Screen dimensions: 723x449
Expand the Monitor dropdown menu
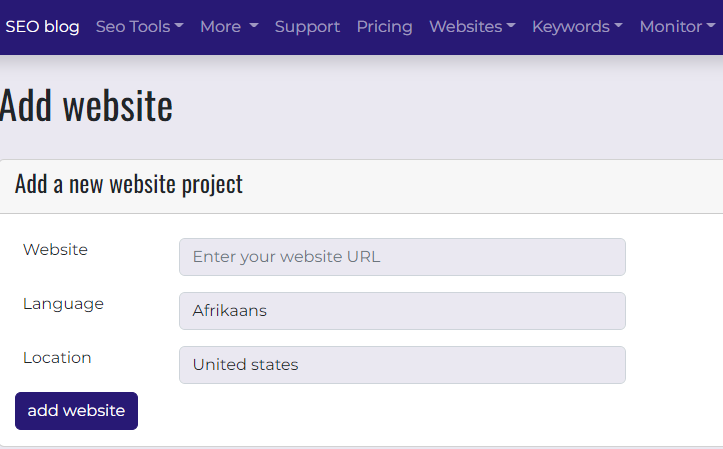click(677, 27)
